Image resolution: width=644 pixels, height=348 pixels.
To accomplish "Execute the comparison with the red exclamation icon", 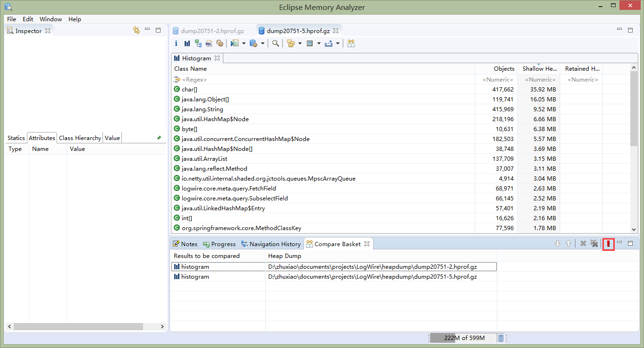I will (609, 244).
